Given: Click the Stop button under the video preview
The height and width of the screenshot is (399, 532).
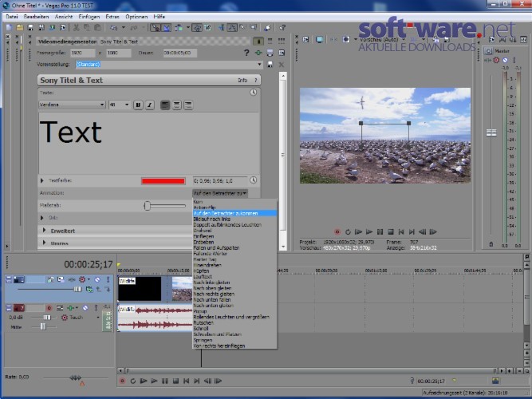Looking at the screenshot, I should pyautogui.click(x=391, y=232).
